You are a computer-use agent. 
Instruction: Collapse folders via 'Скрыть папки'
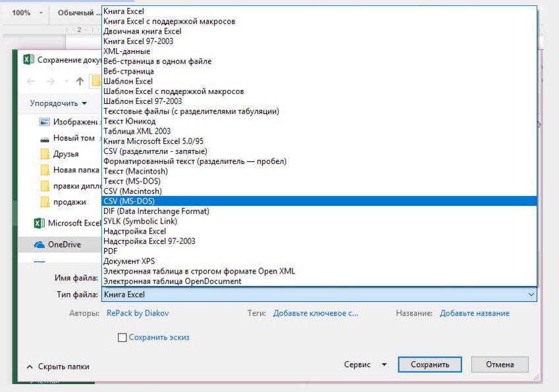[59, 366]
